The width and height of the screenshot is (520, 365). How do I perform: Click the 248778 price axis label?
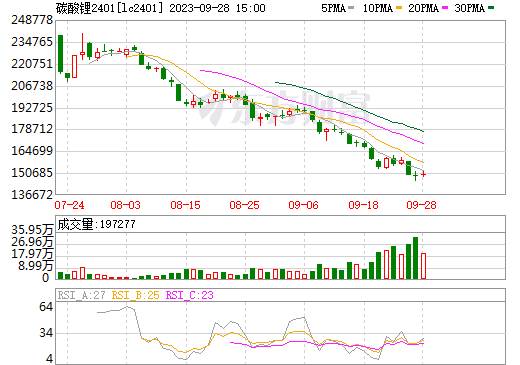(32, 20)
